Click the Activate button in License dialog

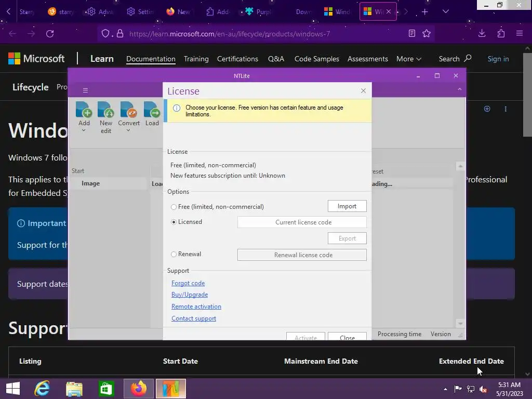[305, 336]
